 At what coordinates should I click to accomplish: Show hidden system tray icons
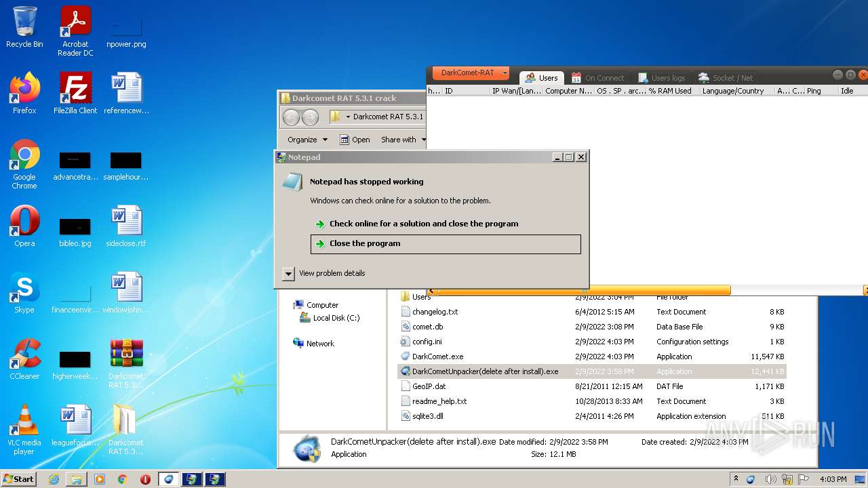736,479
